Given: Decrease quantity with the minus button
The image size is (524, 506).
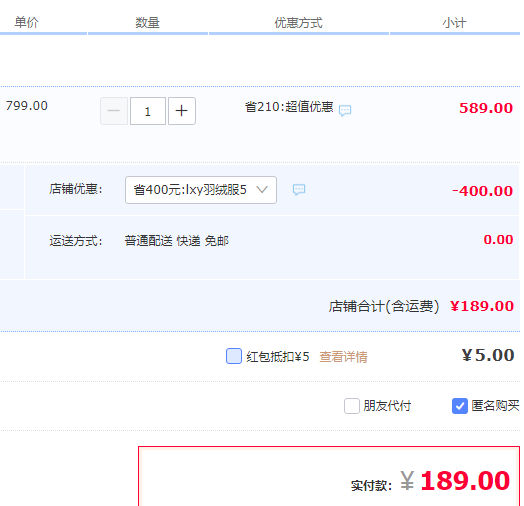Looking at the screenshot, I should click(x=114, y=111).
